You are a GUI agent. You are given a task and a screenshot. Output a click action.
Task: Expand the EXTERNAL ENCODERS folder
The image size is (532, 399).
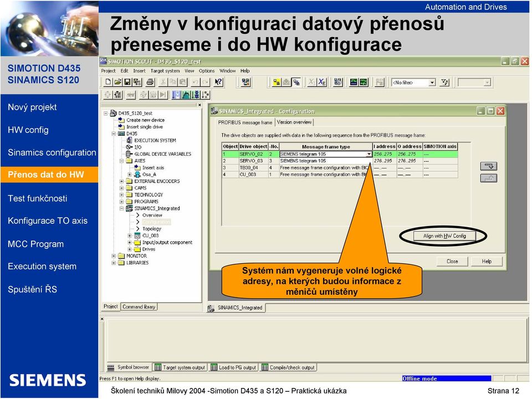tap(121, 181)
